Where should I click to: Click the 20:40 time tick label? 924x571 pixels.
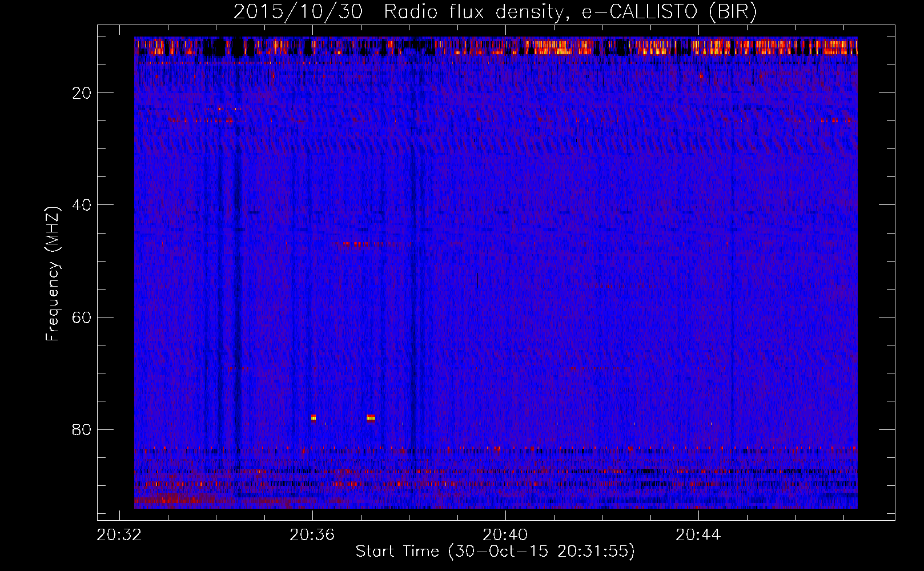pos(505,535)
